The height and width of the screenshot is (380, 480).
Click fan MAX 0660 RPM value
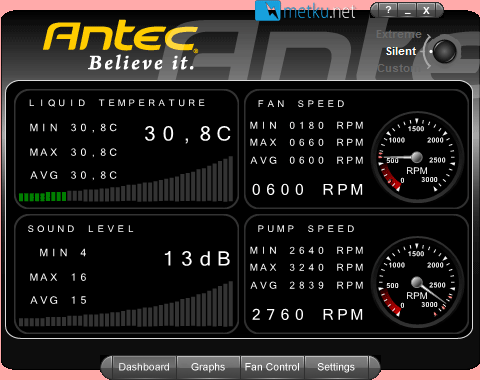click(x=307, y=143)
